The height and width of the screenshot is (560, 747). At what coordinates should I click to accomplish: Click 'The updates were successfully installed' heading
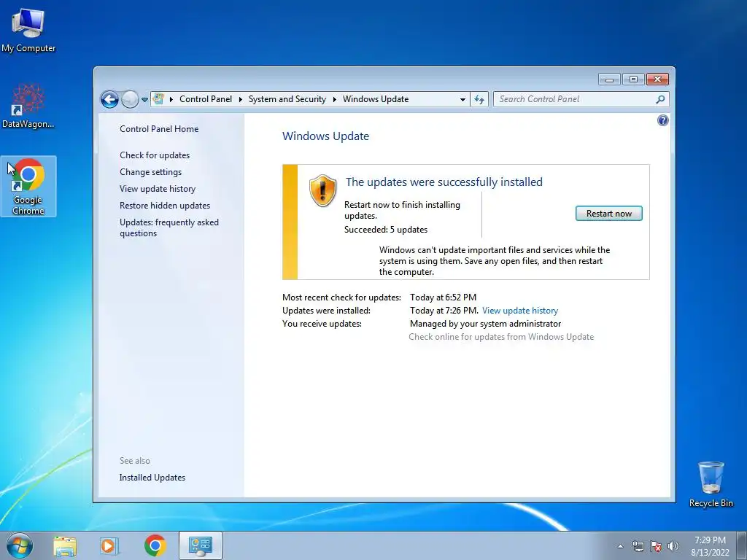point(444,182)
